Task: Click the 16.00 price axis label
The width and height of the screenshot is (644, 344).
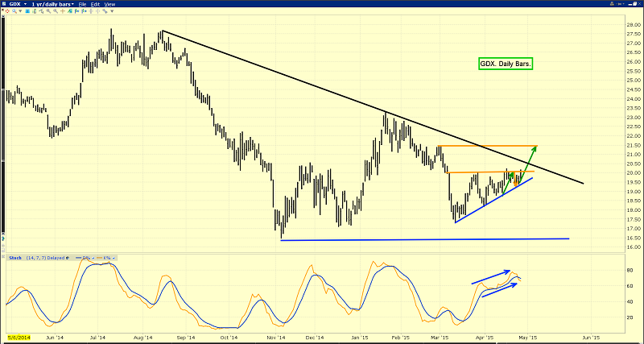Action: 633,247
